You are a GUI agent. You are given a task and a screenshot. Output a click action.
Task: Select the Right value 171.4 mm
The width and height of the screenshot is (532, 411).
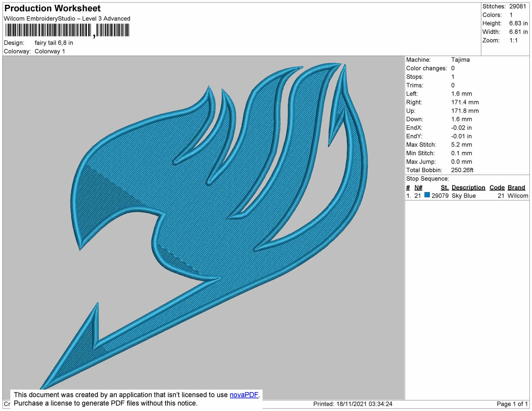coord(465,102)
